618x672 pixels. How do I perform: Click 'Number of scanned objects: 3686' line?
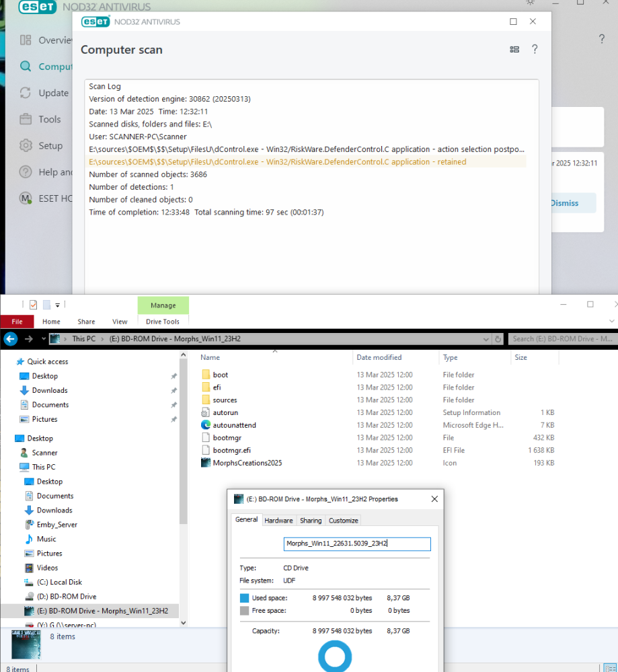(x=148, y=174)
